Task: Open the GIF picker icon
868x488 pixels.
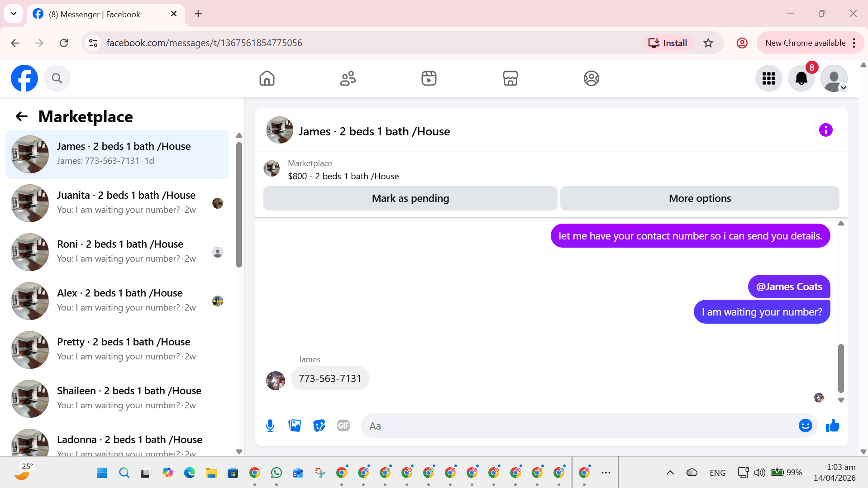Action: coord(343,426)
